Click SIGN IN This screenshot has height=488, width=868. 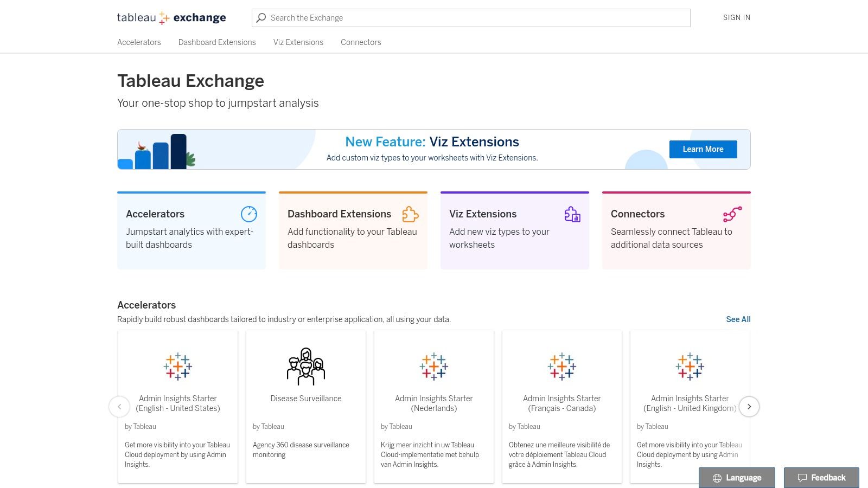click(736, 17)
